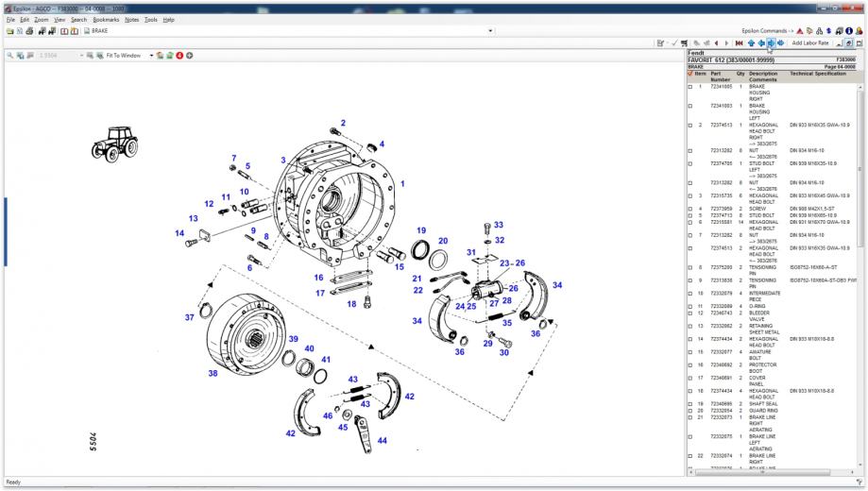Click the red skip-to-first page icon
Screen dimensions: 868x491
[x=739, y=43]
